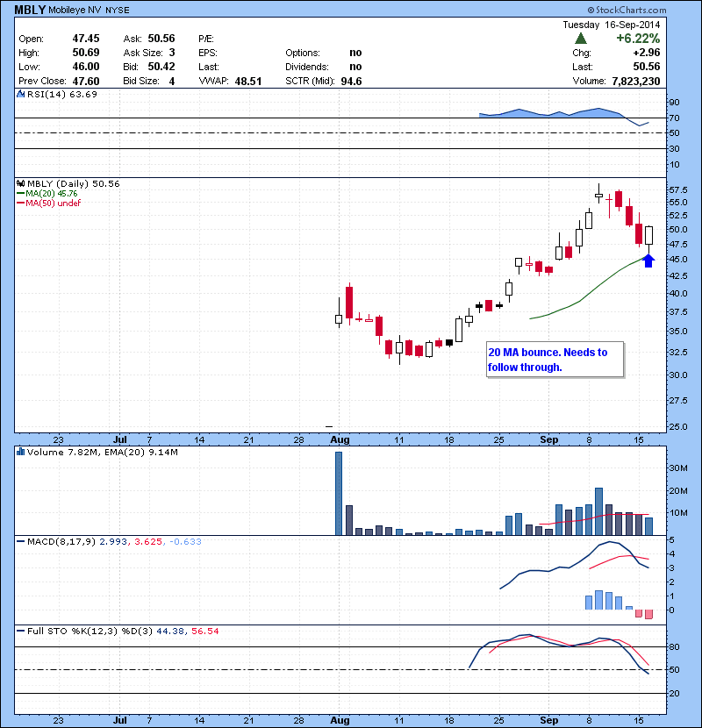
Task: Click the Full STO legend line marker
Action: click(x=20, y=631)
